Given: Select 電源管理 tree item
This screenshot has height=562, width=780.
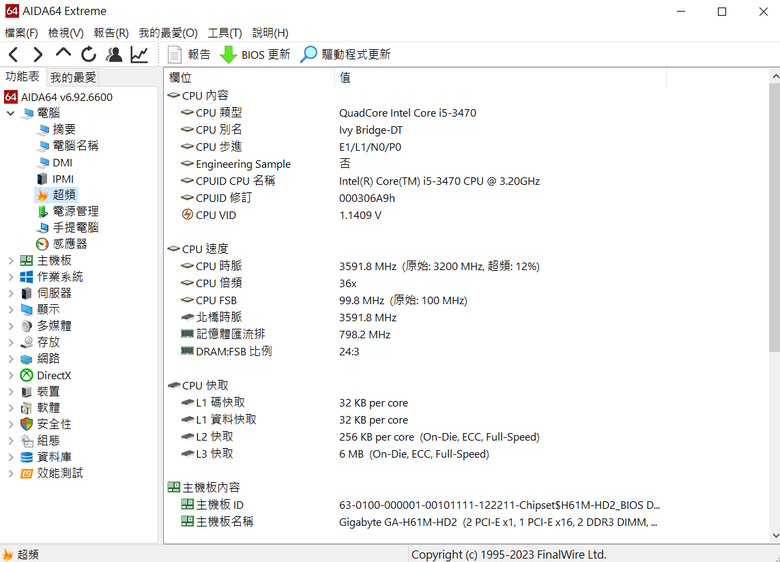Looking at the screenshot, I should point(76,211).
